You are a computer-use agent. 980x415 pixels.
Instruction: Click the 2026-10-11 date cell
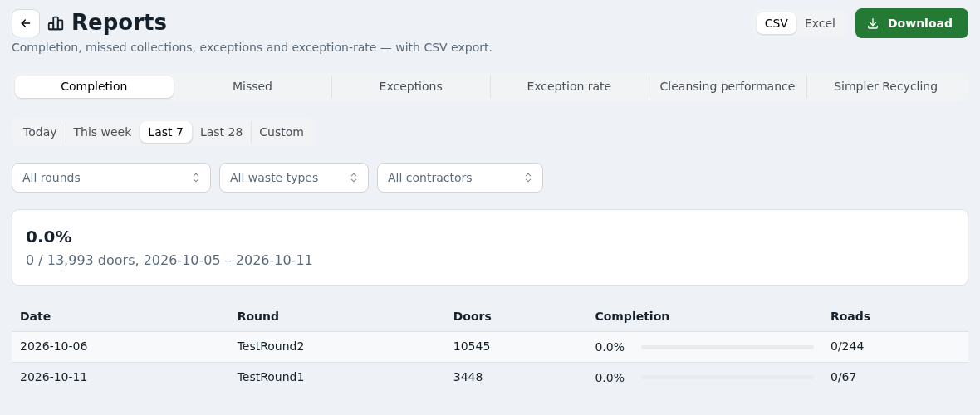54,378
